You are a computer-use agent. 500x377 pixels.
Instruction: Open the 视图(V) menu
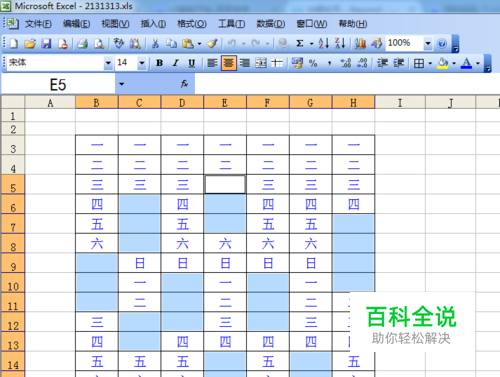115,24
